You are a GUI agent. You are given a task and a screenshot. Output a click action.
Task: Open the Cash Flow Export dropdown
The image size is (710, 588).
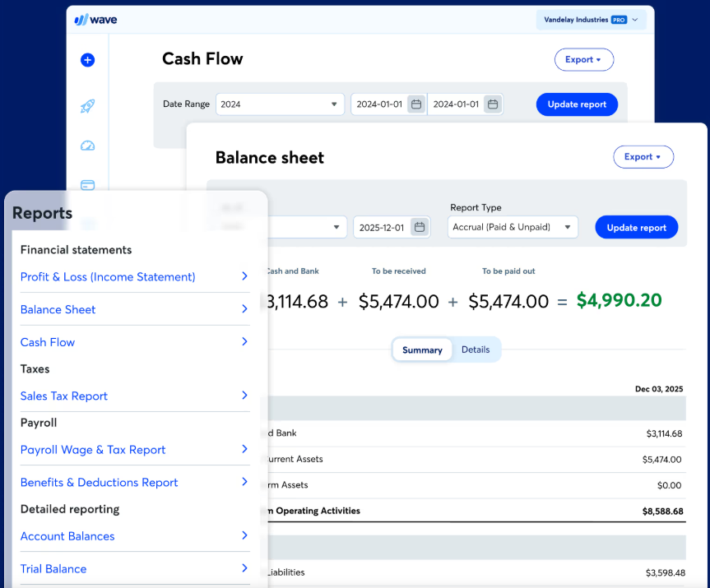tap(583, 60)
